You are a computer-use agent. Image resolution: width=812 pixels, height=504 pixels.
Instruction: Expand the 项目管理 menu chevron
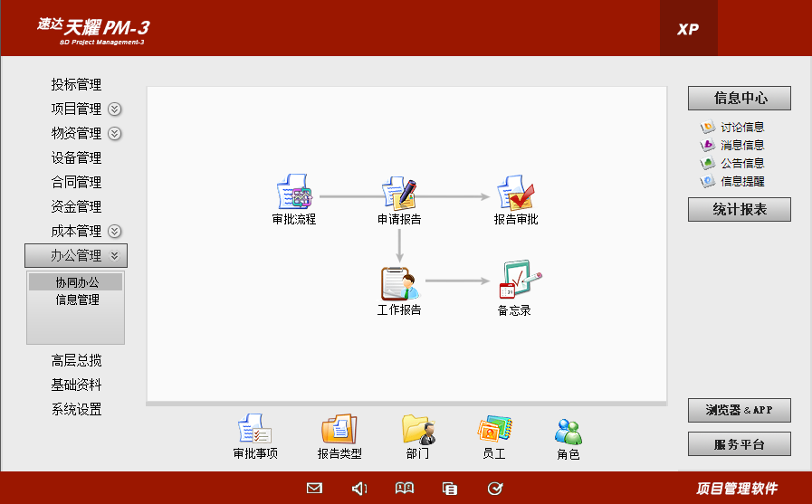[115, 109]
